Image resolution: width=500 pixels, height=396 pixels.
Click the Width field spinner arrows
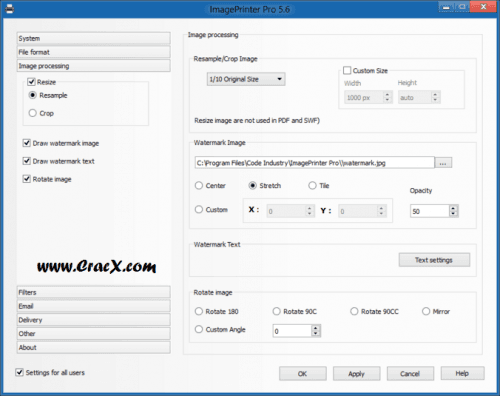pos(387,97)
